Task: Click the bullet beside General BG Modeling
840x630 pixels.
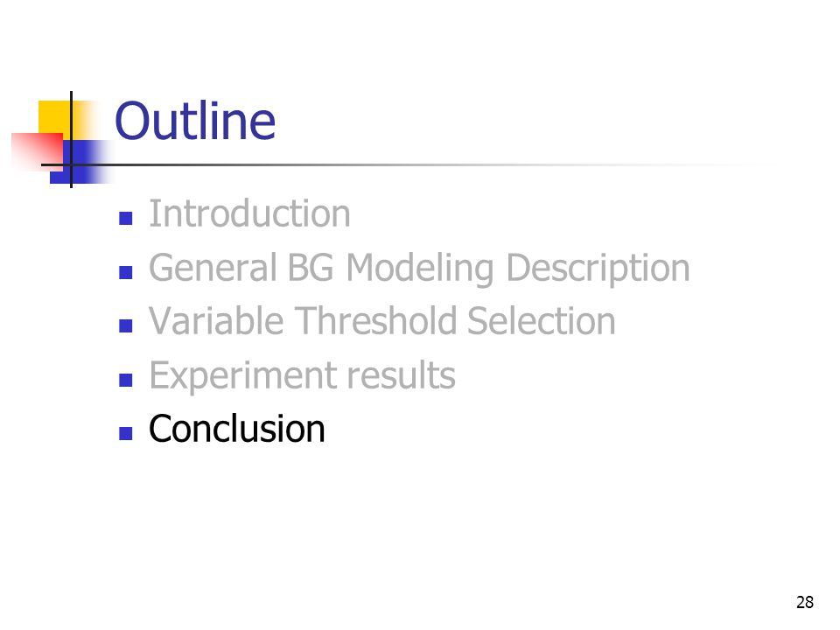Action: point(126,273)
